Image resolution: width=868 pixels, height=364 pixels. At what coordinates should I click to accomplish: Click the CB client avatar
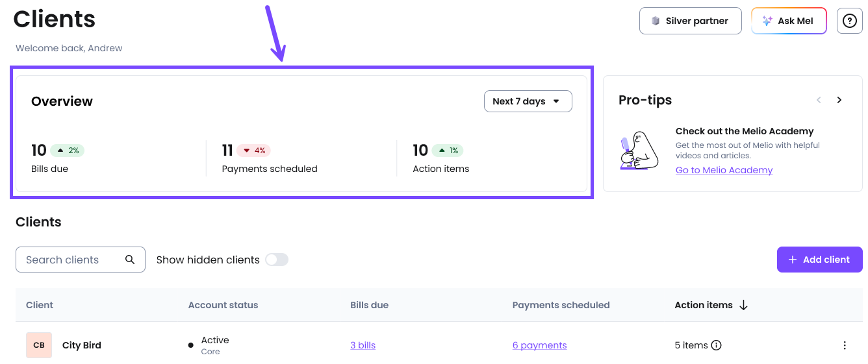pos(39,345)
